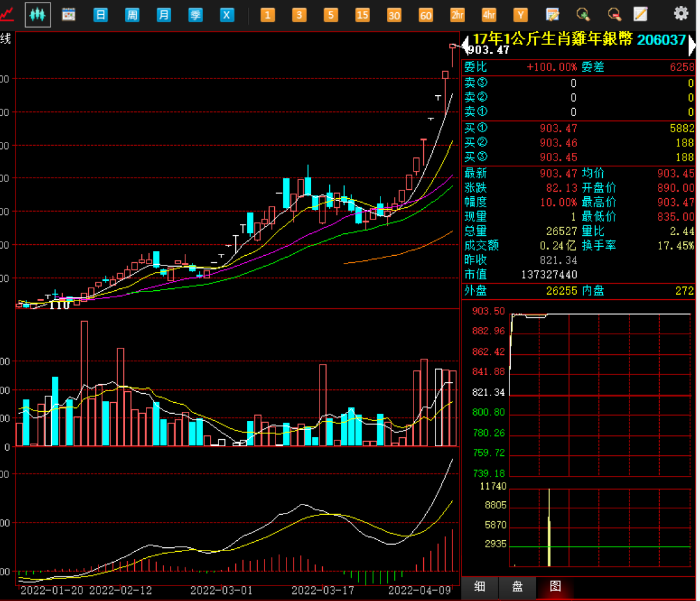The image size is (700, 601).
Task: Click the intraday volume label 11740
Action: [x=493, y=486]
